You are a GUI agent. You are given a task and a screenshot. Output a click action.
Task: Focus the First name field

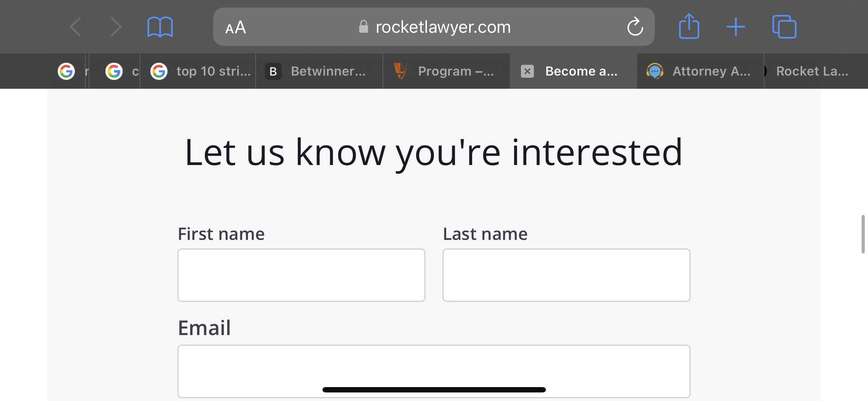tap(301, 275)
